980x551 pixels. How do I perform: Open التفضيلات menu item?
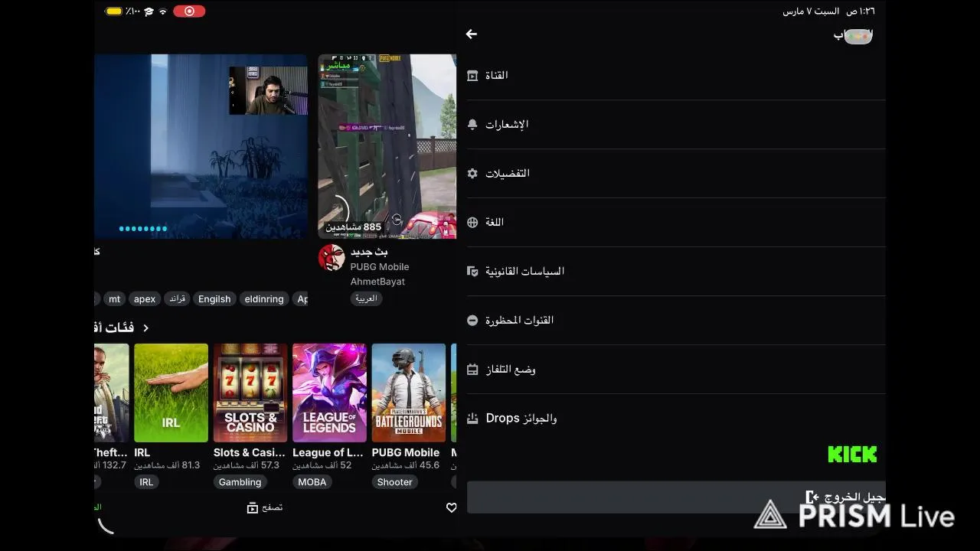click(676, 174)
